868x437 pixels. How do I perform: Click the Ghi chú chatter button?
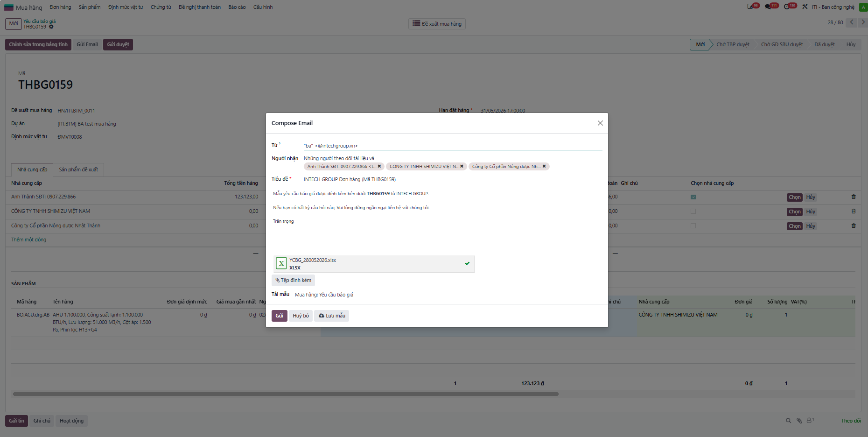coord(42,421)
